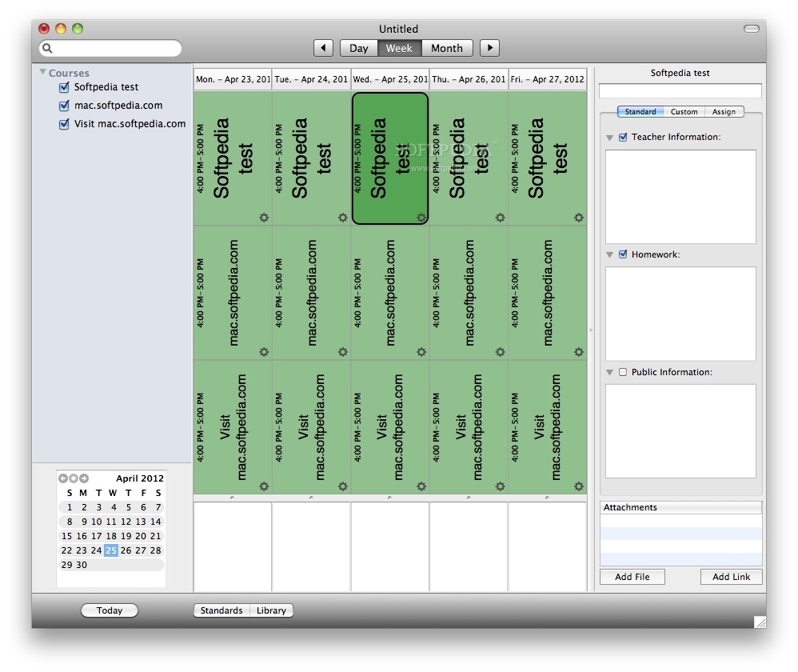Collapse Homework section
The image size is (798, 672).
(610, 255)
